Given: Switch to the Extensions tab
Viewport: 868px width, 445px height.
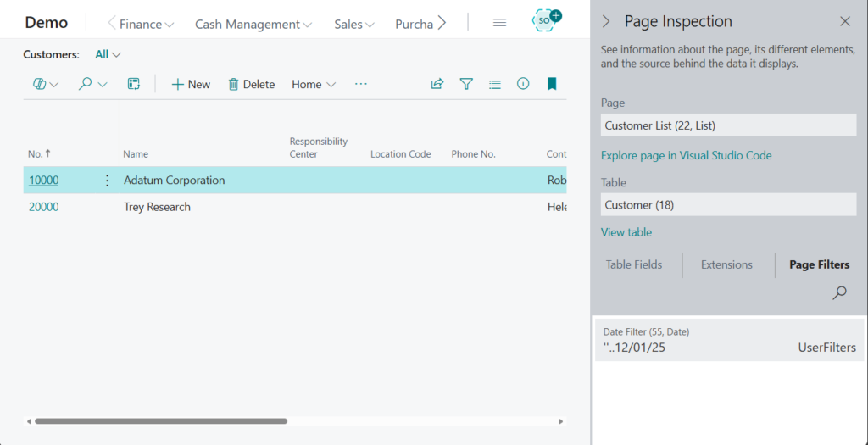Looking at the screenshot, I should [x=726, y=264].
